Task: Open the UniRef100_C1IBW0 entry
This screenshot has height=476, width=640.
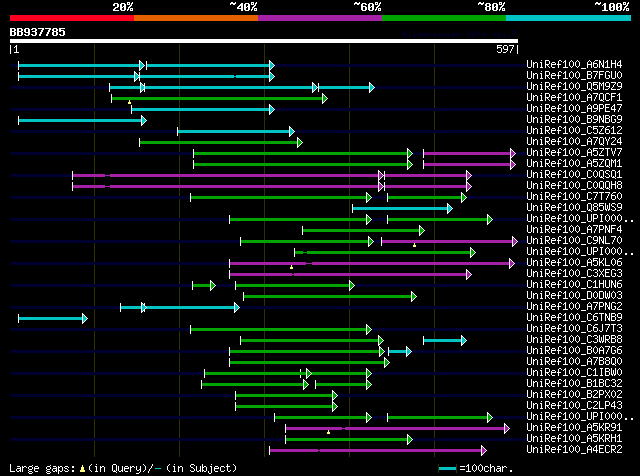Action: (574, 373)
